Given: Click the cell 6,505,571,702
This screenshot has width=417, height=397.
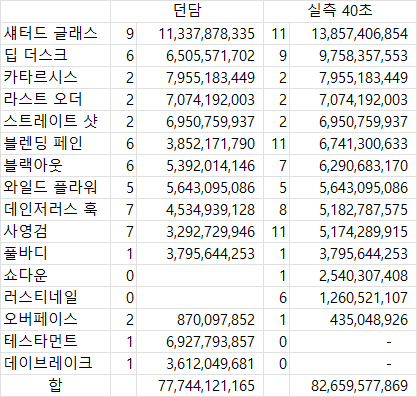Looking at the screenshot, I should 200,55.
